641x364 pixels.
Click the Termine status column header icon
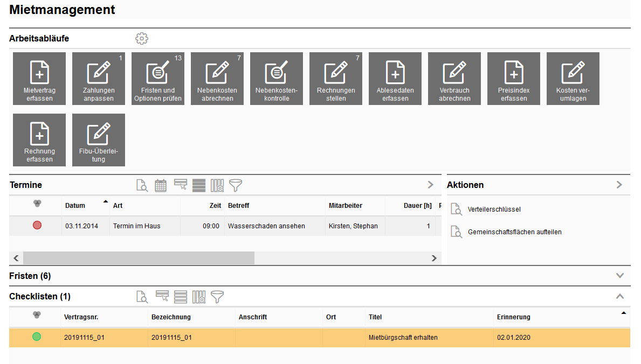37,204
